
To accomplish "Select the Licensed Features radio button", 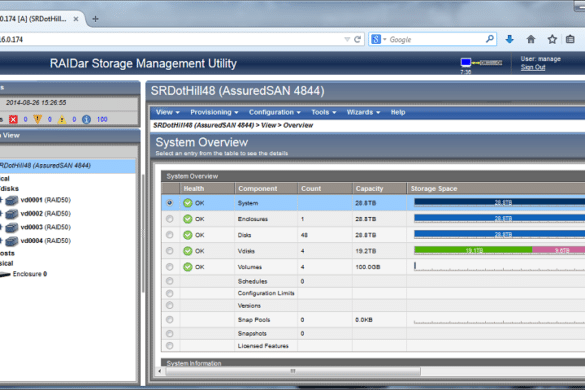I will pos(170,346).
